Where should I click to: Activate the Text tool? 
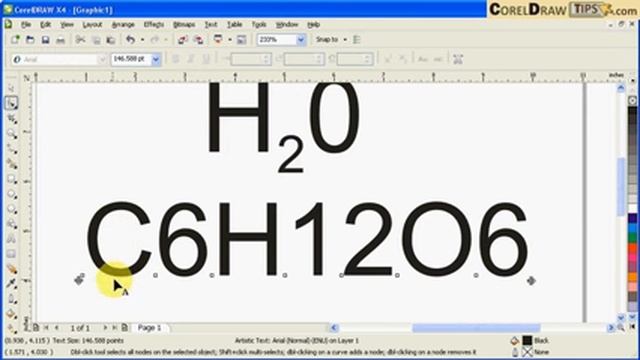[11, 239]
